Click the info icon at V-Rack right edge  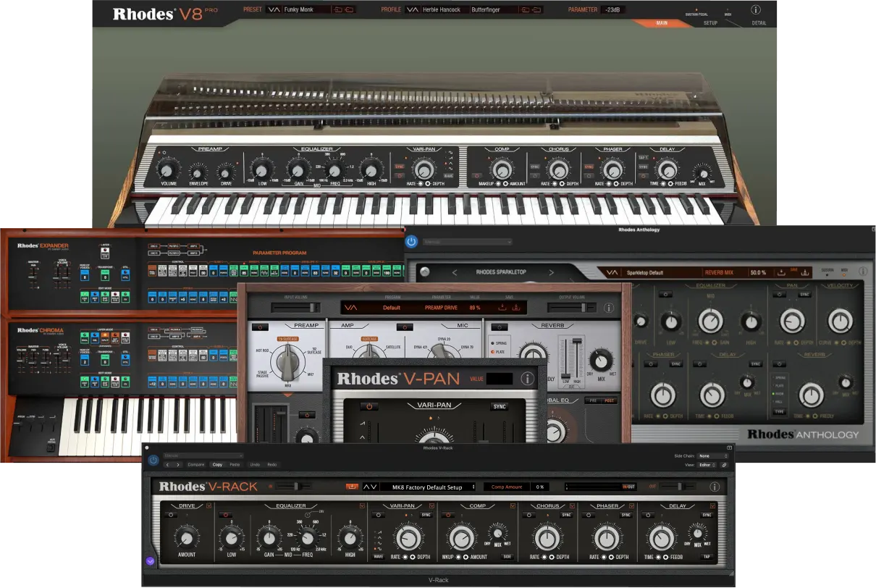(715, 487)
